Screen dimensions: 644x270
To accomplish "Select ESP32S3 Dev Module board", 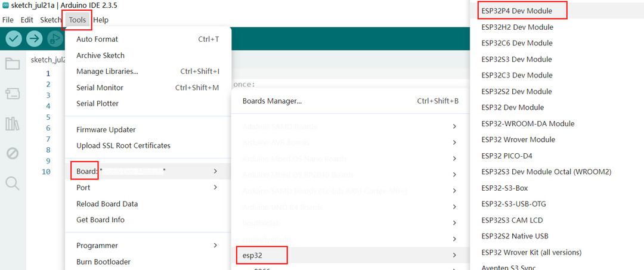I will click(x=557, y=59).
